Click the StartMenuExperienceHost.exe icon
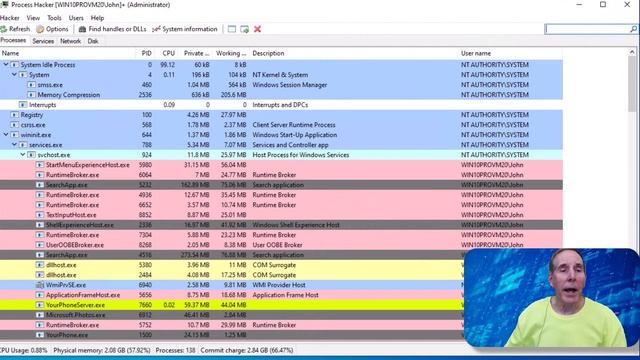 [40, 165]
